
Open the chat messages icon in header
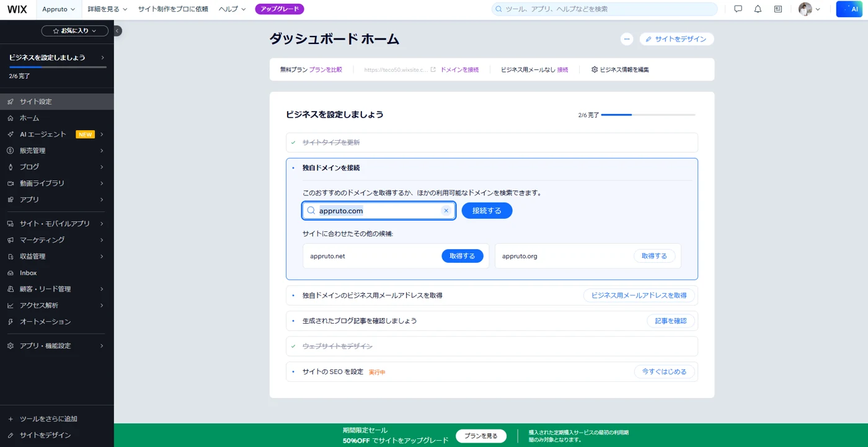[738, 9]
